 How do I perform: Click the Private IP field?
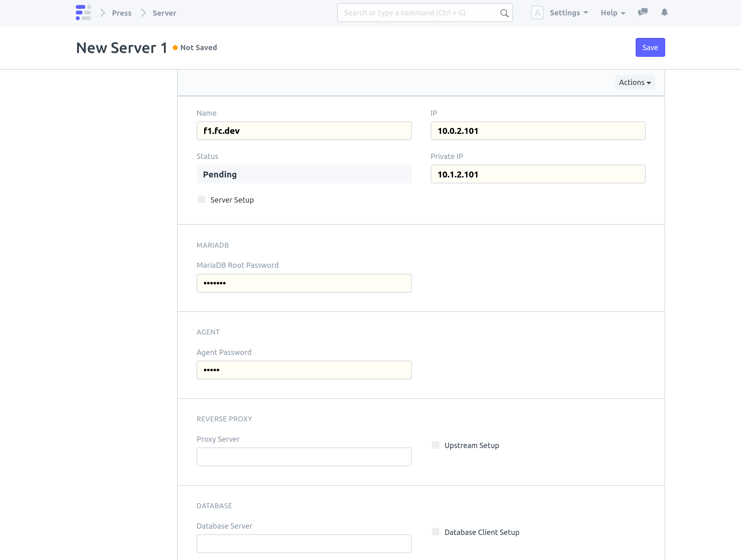[x=538, y=174]
